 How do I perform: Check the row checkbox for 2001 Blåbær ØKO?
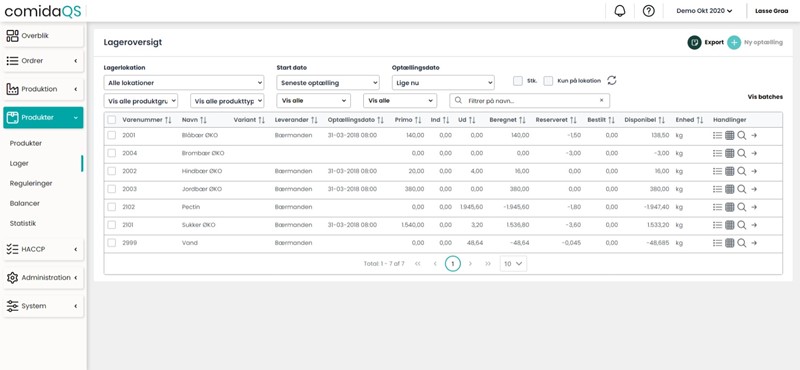[x=112, y=135]
